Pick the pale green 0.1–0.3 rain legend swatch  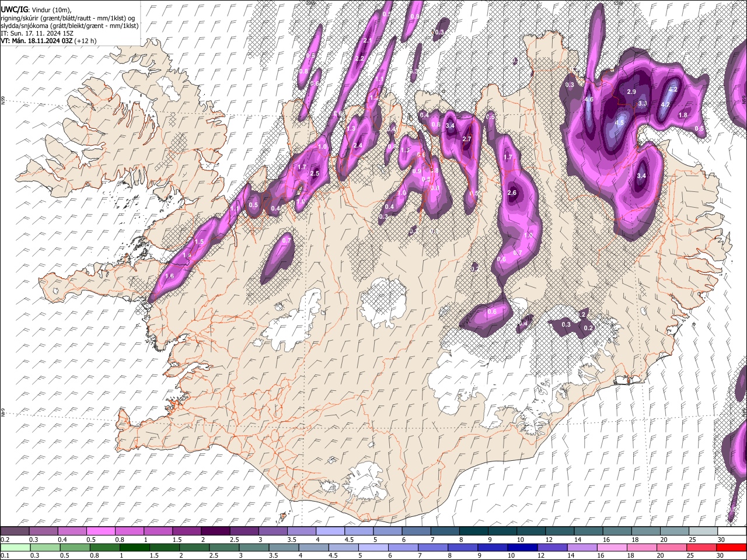(15, 547)
